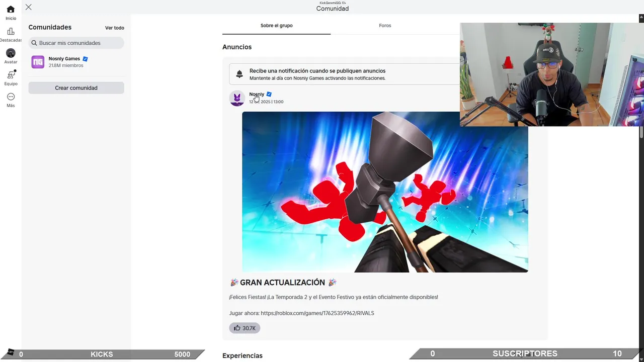Switch to Sobre el grupo tab
This screenshot has height=362, width=644.
coord(276,26)
